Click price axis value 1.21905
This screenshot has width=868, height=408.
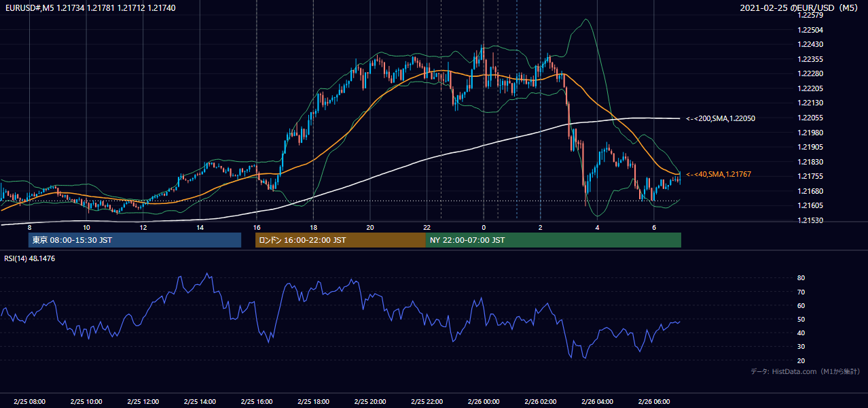(x=810, y=147)
